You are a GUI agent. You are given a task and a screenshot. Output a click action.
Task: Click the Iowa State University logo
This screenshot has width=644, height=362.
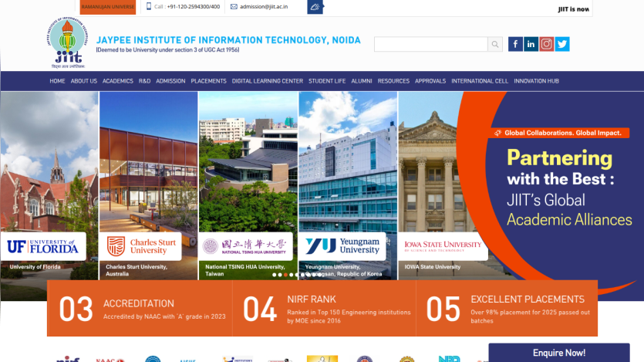(443, 246)
